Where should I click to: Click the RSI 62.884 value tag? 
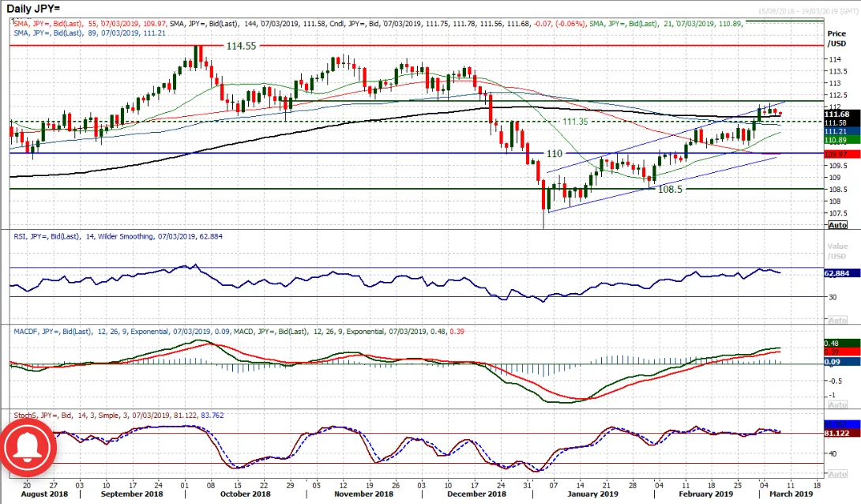pyautogui.click(x=842, y=273)
